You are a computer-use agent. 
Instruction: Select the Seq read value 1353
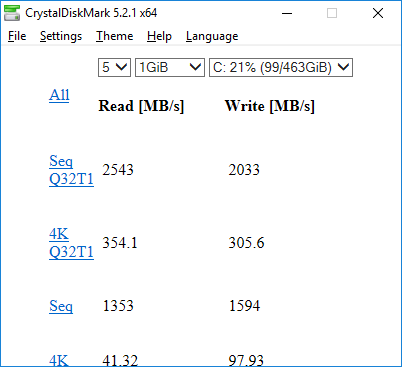click(x=118, y=306)
